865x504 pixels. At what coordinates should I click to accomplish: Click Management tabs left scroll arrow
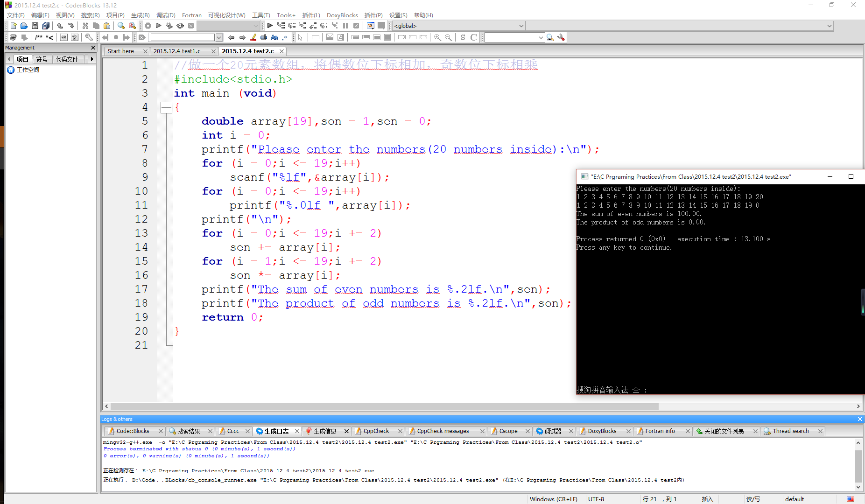pos(9,59)
